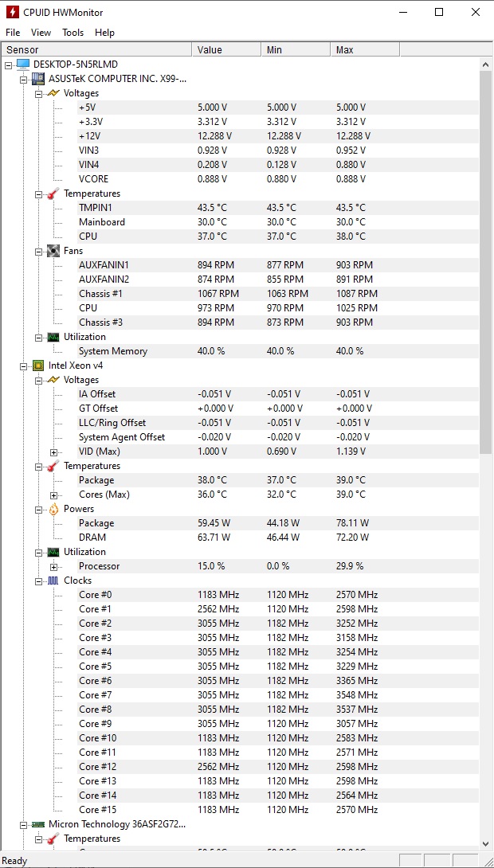Image resolution: width=494 pixels, height=868 pixels.
Task: Click the Fans category icon
Action: click(x=53, y=251)
